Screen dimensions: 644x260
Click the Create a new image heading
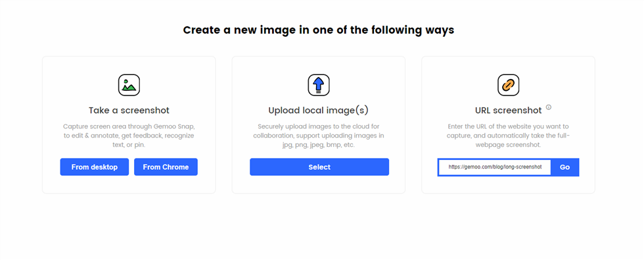[x=319, y=30]
